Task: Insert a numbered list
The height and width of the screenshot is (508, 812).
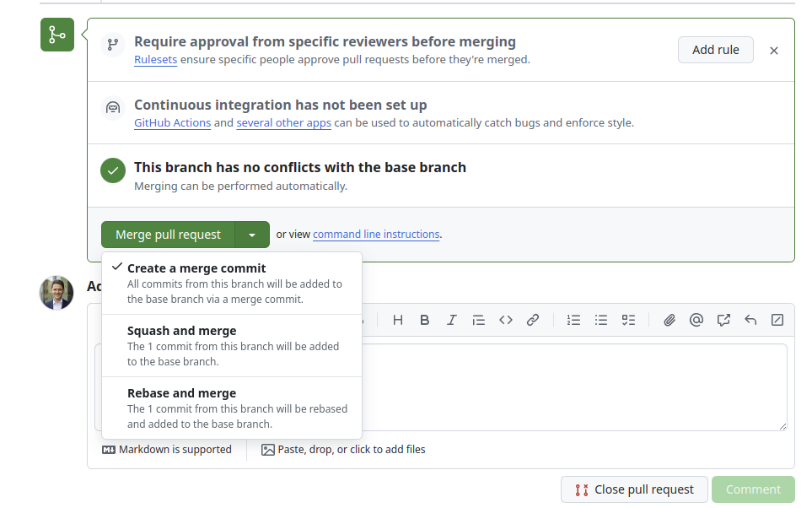Action: coord(574,320)
